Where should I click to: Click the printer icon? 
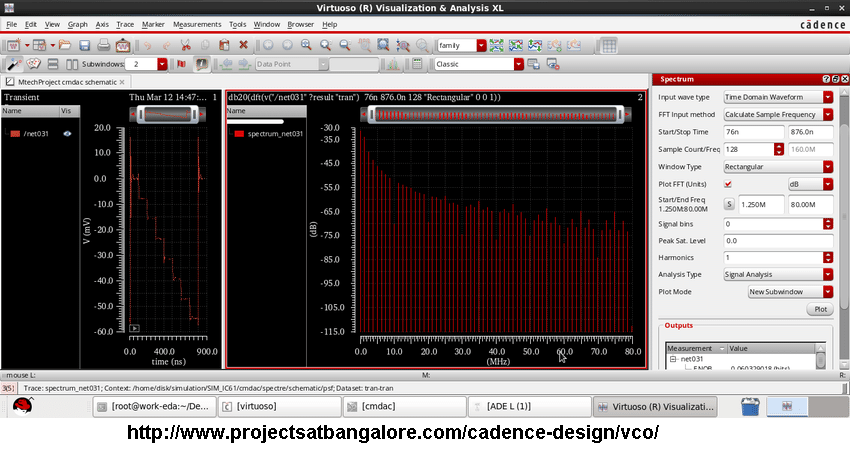pyautogui.click(x=103, y=45)
